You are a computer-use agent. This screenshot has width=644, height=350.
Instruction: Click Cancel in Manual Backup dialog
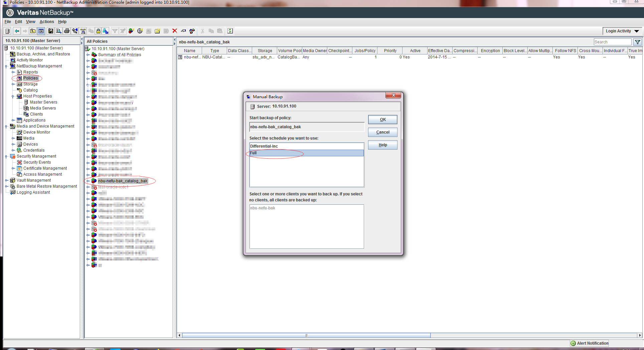(383, 132)
